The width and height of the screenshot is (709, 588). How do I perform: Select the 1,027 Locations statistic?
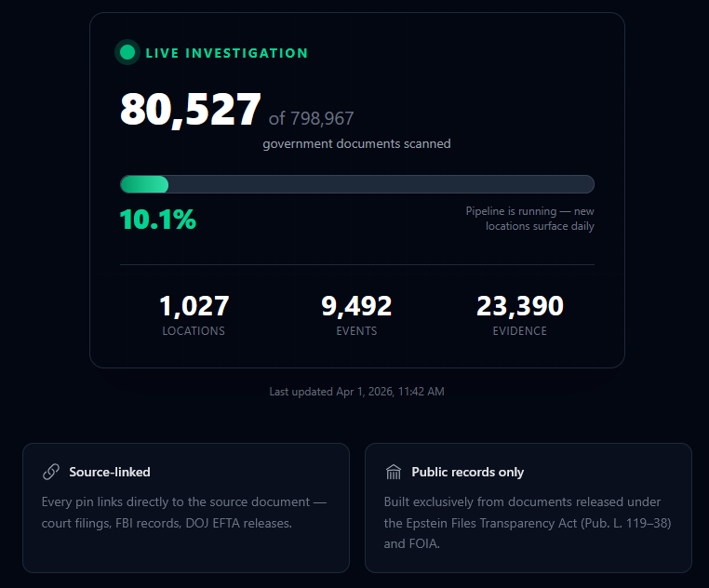(x=194, y=306)
